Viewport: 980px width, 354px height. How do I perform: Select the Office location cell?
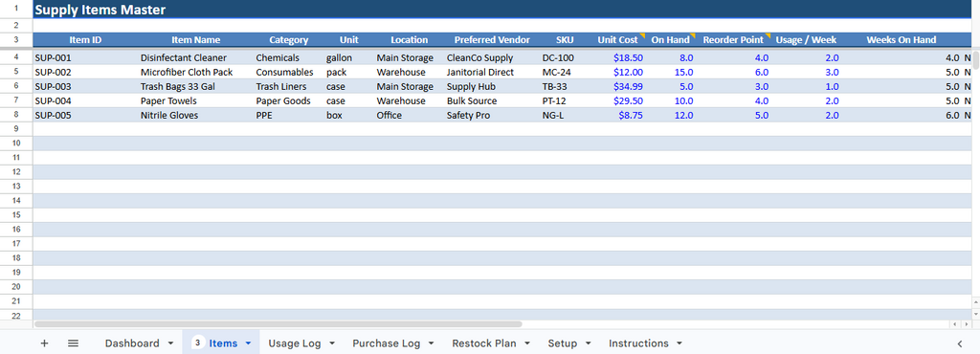[x=410, y=115]
